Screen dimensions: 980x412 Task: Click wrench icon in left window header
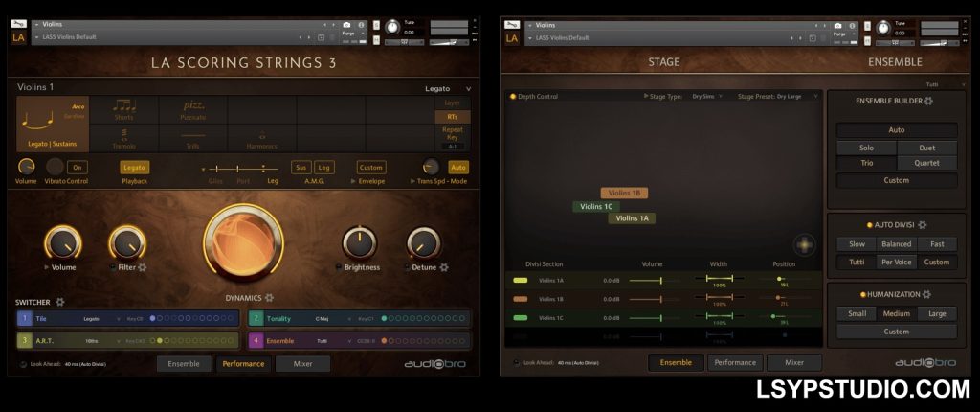pos(19,24)
